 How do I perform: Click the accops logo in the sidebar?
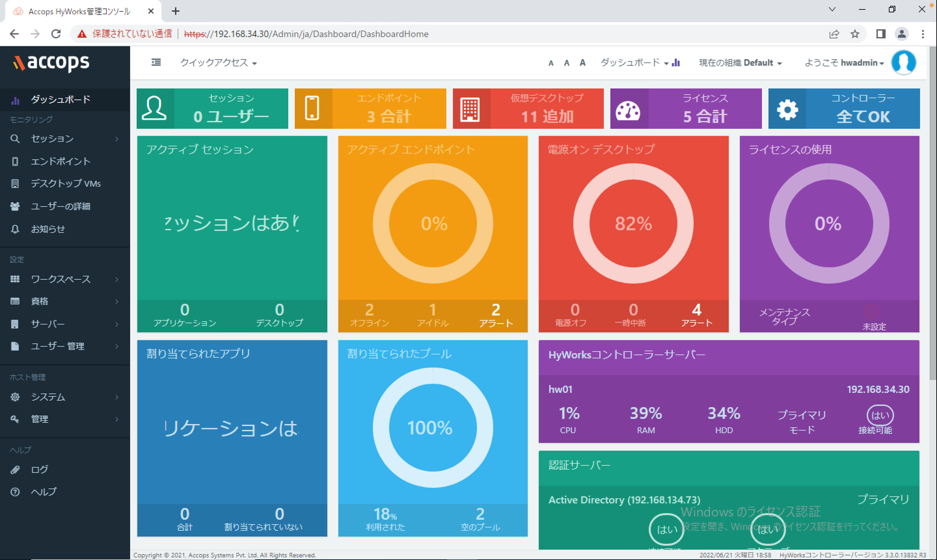click(x=51, y=63)
